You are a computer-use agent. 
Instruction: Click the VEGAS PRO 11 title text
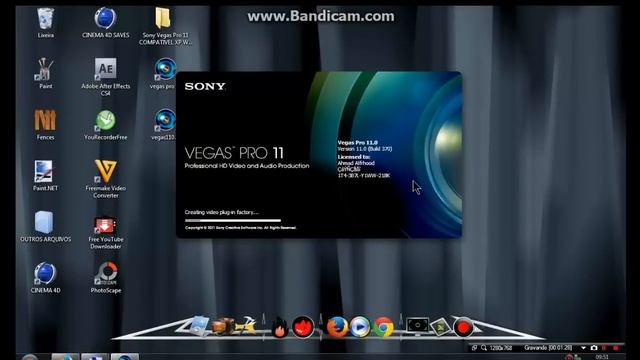234,153
